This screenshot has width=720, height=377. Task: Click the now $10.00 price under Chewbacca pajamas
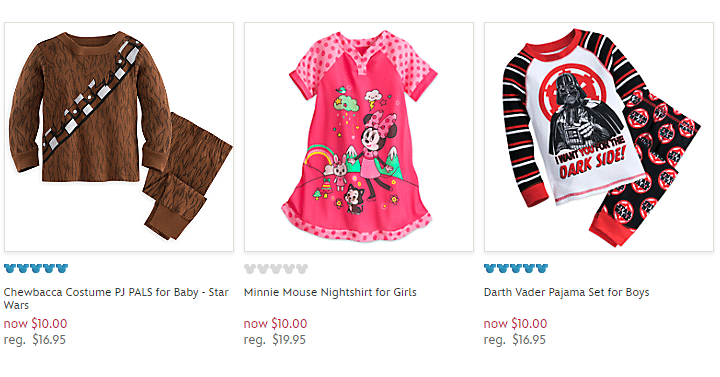click(35, 324)
